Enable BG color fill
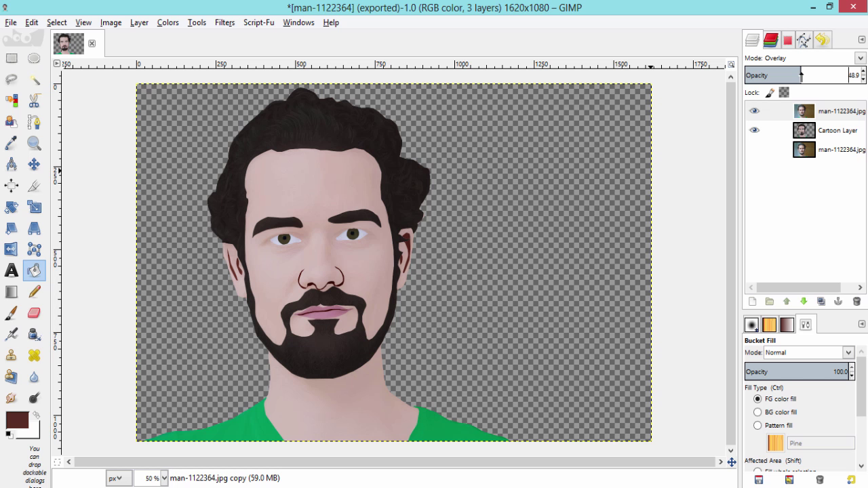 tap(757, 411)
